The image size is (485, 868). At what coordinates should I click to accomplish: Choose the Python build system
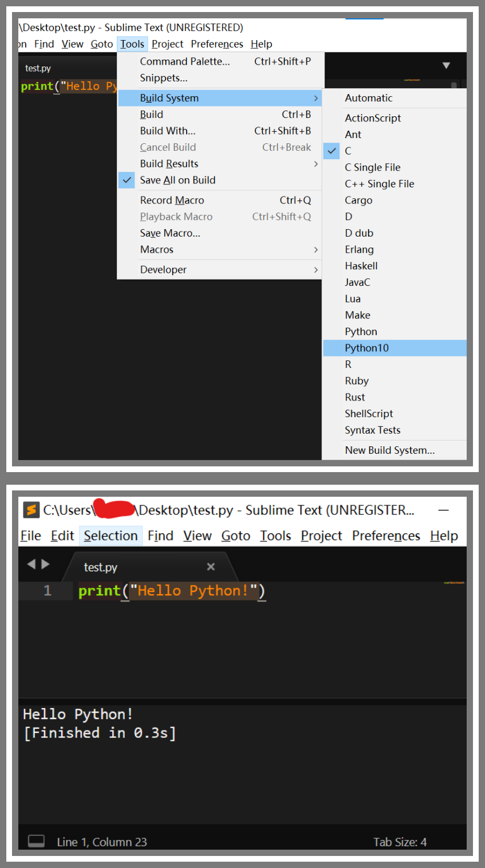(x=395, y=331)
